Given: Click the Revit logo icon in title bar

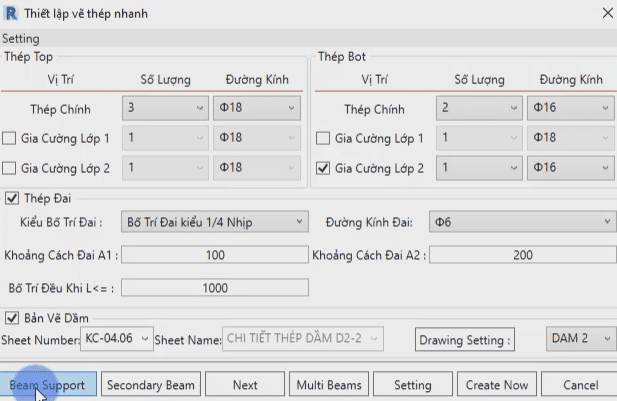Looking at the screenshot, I should coord(11,13).
